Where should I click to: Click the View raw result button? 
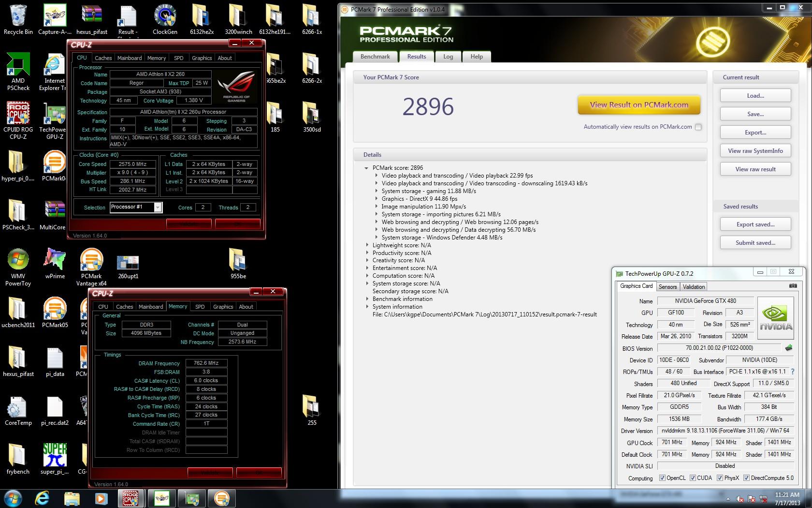(755, 169)
